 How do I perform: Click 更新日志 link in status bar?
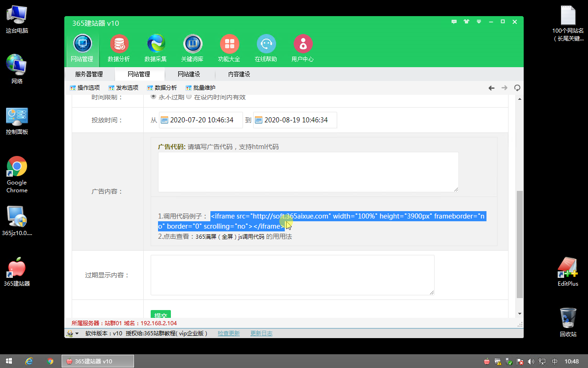261,333
